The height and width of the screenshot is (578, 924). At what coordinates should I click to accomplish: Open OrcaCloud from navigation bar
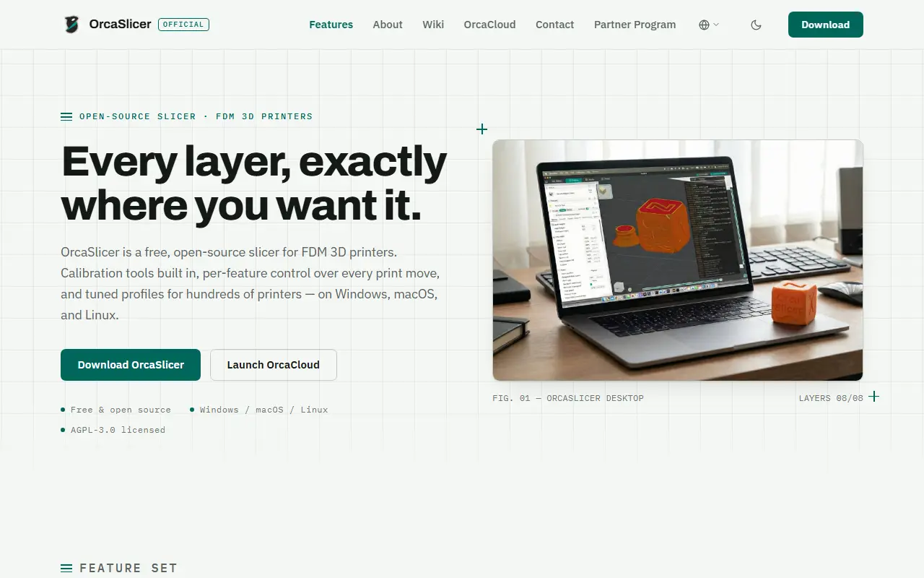[x=489, y=25]
